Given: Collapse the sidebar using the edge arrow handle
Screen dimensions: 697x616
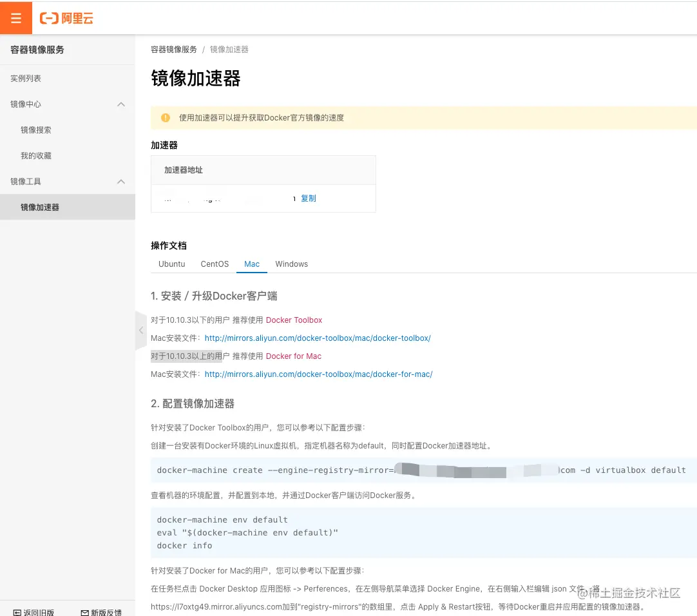Looking at the screenshot, I should [x=141, y=330].
